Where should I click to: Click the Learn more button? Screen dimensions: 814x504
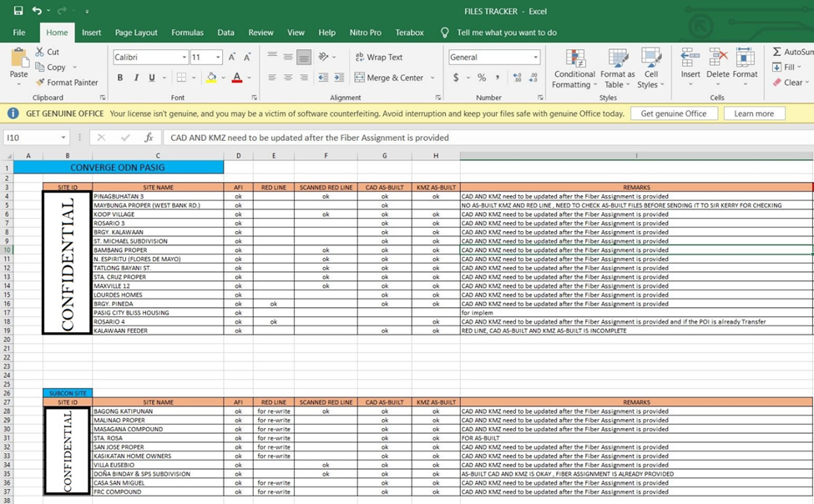coord(754,113)
